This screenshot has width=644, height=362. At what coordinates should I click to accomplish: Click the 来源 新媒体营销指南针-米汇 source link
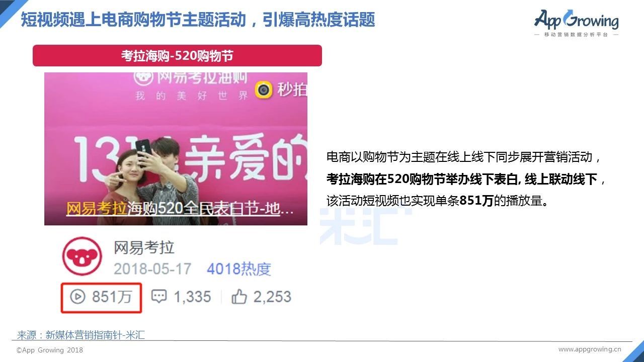(x=81, y=335)
